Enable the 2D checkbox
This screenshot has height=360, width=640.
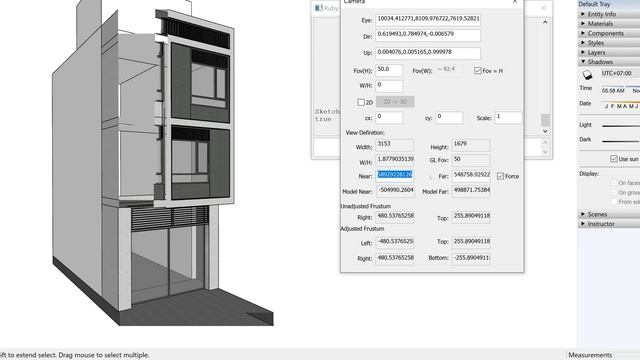(361, 102)
